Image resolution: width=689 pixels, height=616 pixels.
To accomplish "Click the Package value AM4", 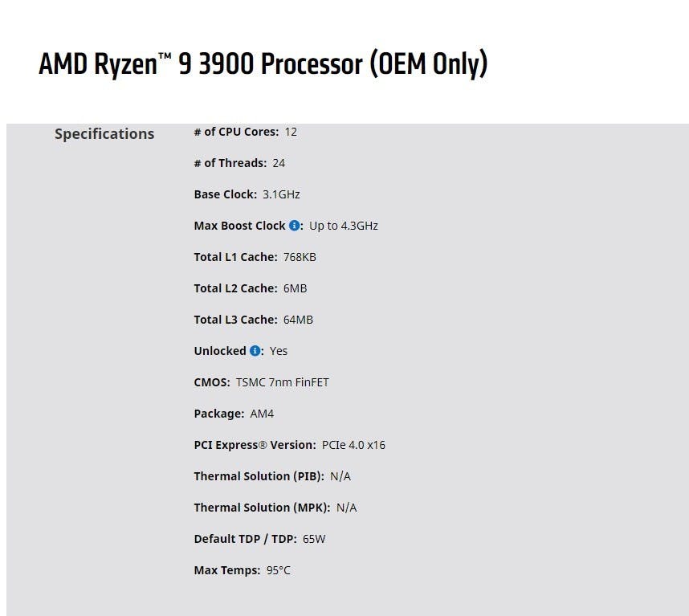I will 262,414.
